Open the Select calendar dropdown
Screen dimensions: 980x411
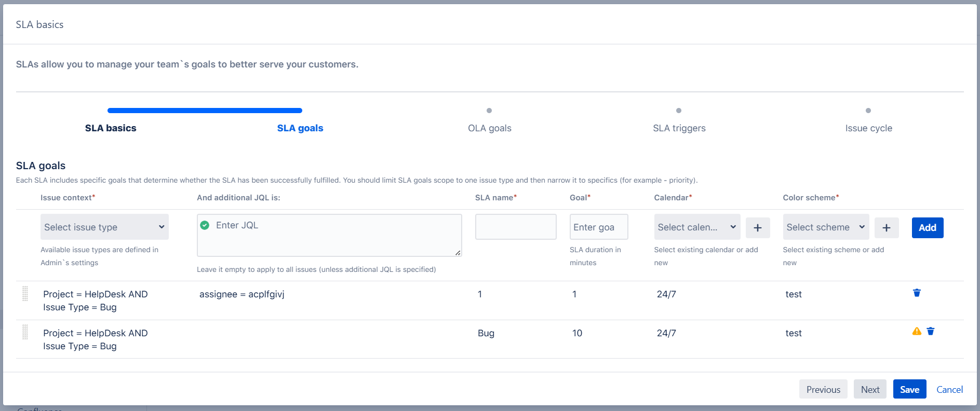pos(696,227)
